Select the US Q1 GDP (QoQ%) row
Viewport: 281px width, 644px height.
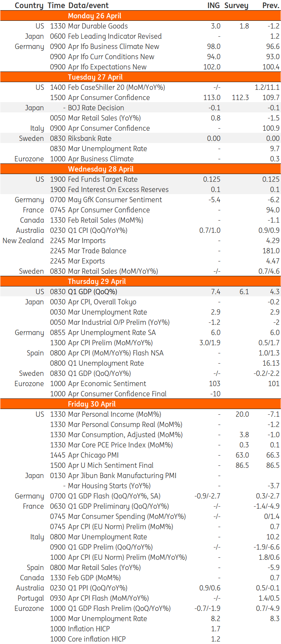click(x=140, y=292)
